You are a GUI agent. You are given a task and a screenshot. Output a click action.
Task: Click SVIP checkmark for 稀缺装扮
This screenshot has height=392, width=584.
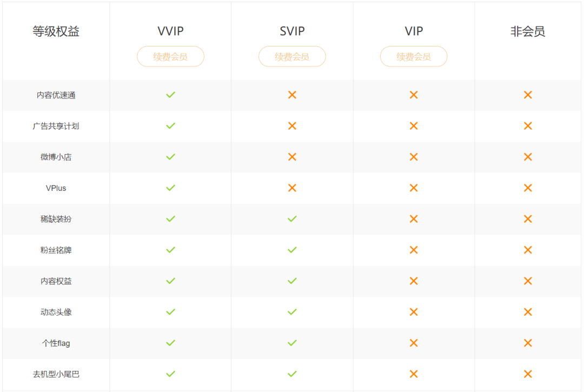[x=292, y=219]
